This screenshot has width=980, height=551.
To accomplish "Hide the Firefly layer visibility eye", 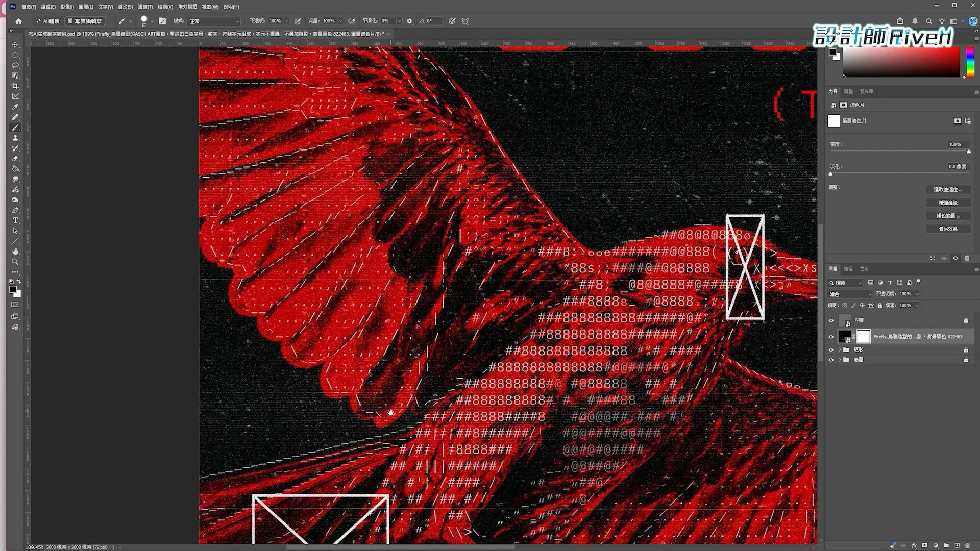I will coord(831,337).
